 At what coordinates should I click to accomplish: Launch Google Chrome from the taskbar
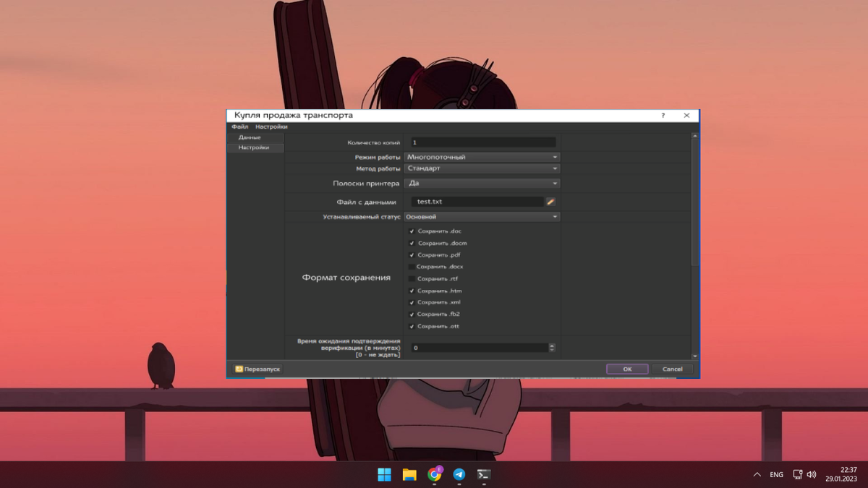point(435,474)
